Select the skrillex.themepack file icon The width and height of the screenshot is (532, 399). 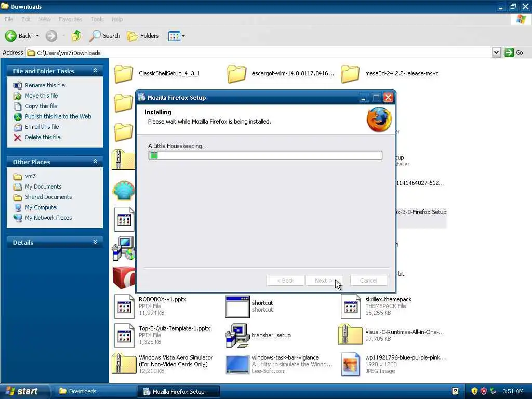tap(351, 307)
